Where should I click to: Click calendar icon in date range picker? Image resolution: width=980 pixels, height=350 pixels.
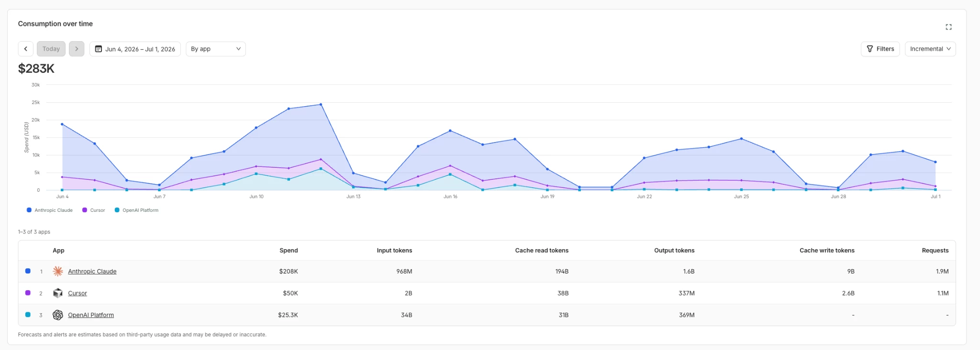tap(99, 49)
